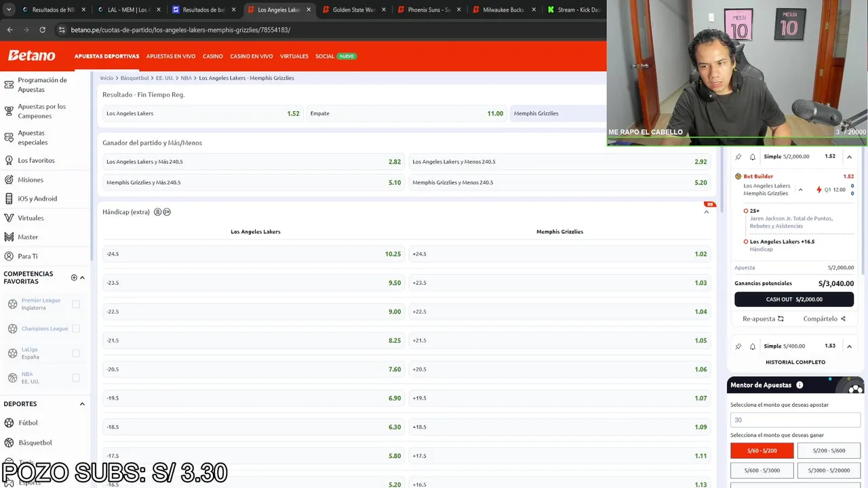This screenshot has height=488, width=868.
Task: Open the Casino en Vivo menu
Action: (252, 56)
